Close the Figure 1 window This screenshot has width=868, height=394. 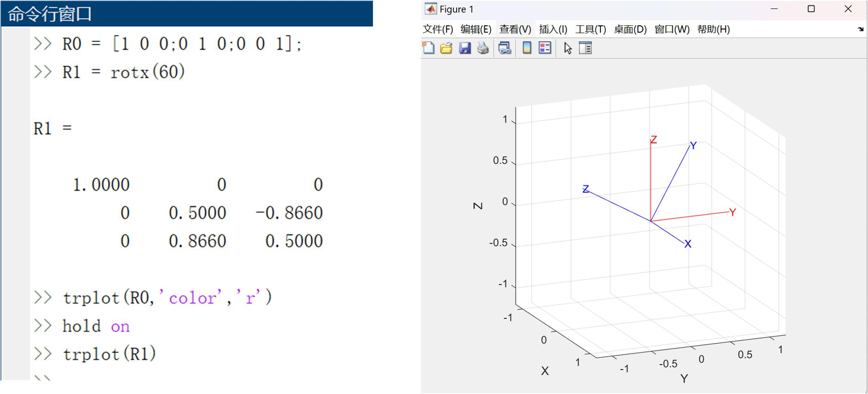click(x=848, y=9)
